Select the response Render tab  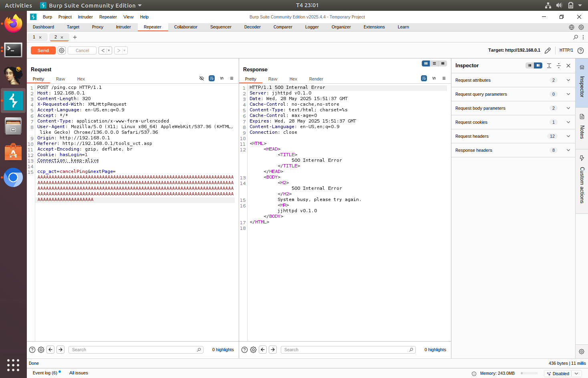pyautogui.click(x=316, y=79)
